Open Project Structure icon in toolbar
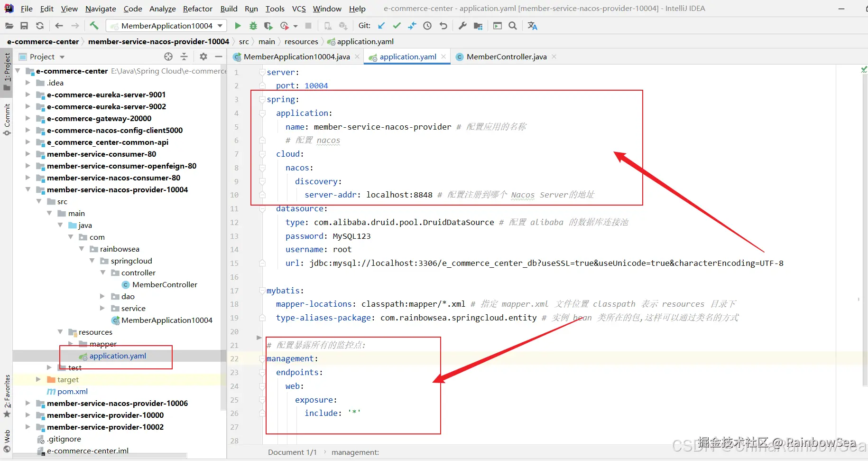 (x=478, y=26)
